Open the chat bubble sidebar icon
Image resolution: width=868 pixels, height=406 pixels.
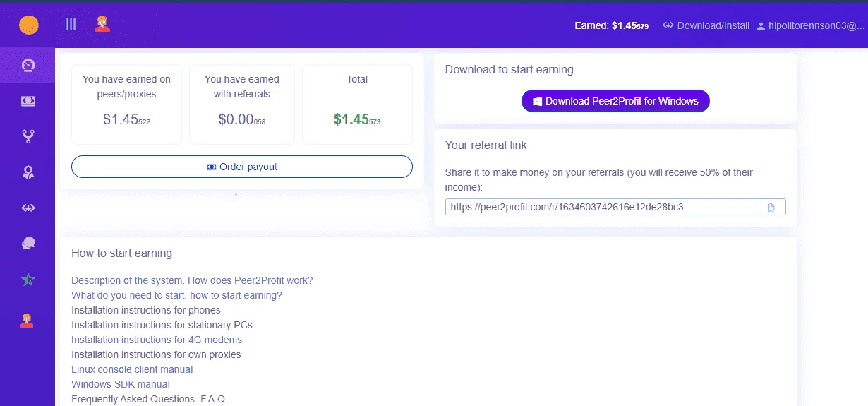[x=28, y=244]
